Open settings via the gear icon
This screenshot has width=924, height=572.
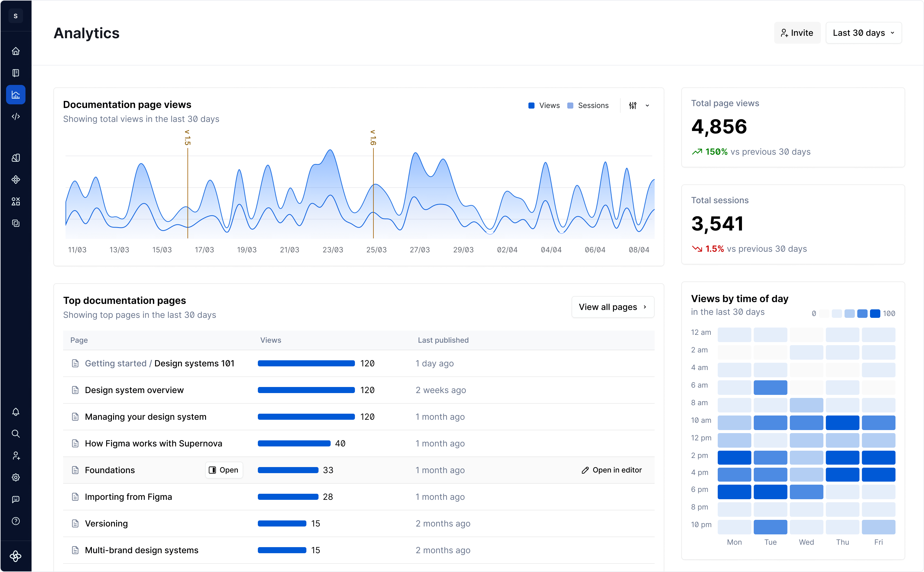(15, 477)
